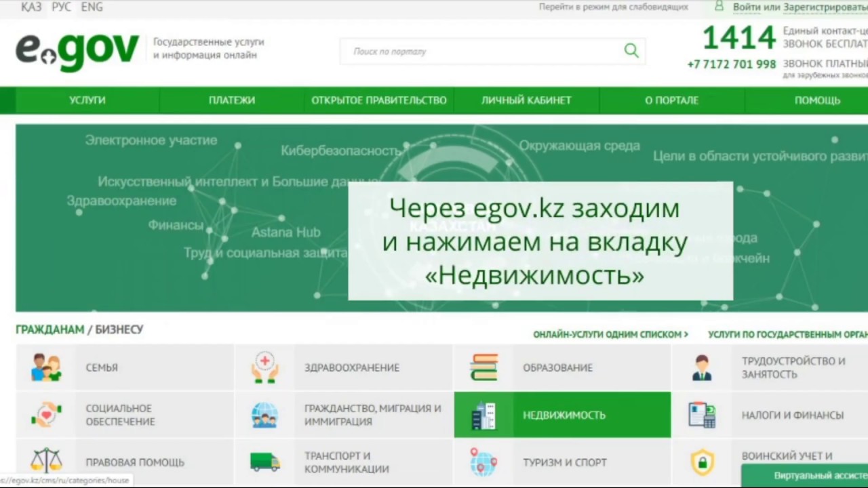Open НАЛОГИ И ФИНАНСЫ label

(x=793, y=415)
